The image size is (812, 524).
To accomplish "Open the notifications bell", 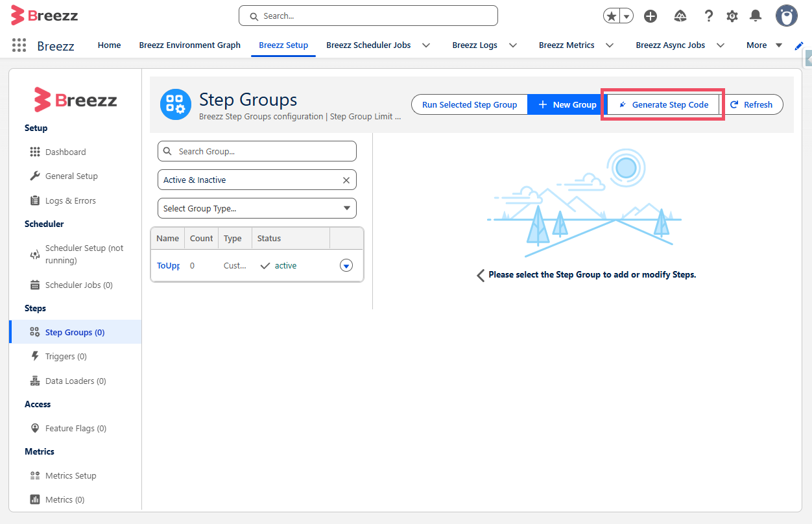I will pyautogui.click(x=756, y=16).
